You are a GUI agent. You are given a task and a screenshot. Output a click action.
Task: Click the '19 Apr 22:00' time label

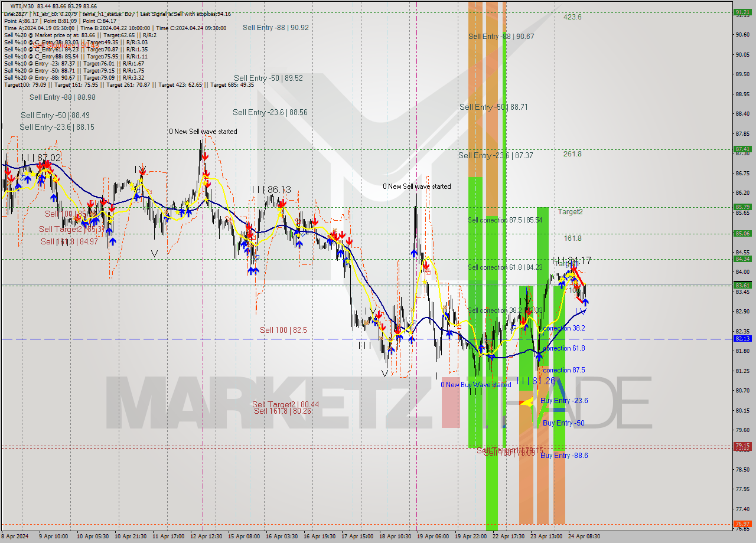[x=471, y=537]
